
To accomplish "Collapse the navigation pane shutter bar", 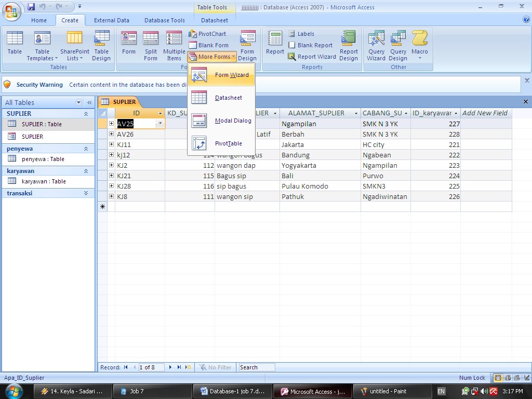I will click(x=89, y=102).
